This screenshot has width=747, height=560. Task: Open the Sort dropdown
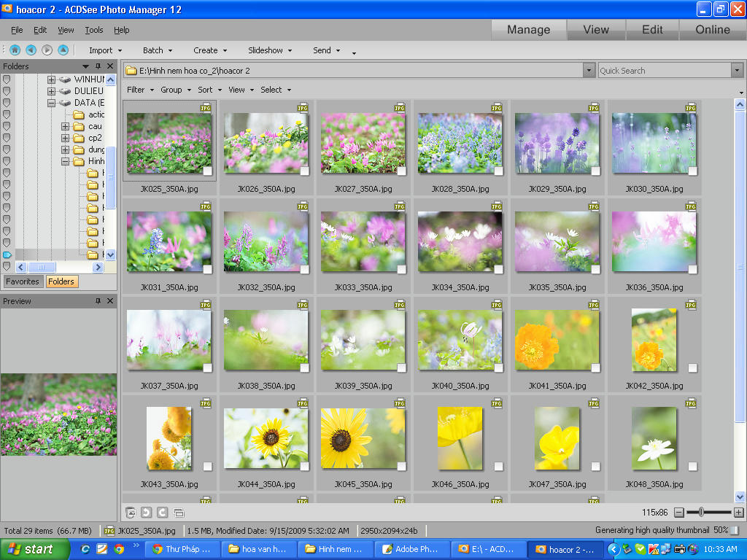click(209, 90)
